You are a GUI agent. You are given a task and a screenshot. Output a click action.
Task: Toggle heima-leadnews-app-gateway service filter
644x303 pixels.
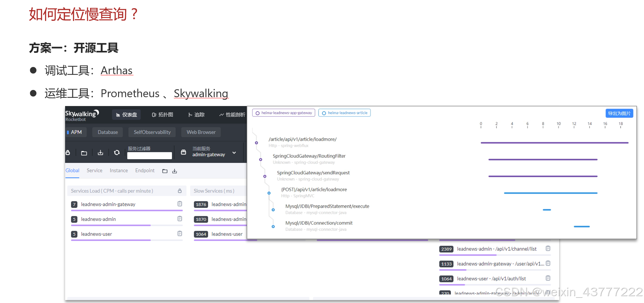pos(284,113)
